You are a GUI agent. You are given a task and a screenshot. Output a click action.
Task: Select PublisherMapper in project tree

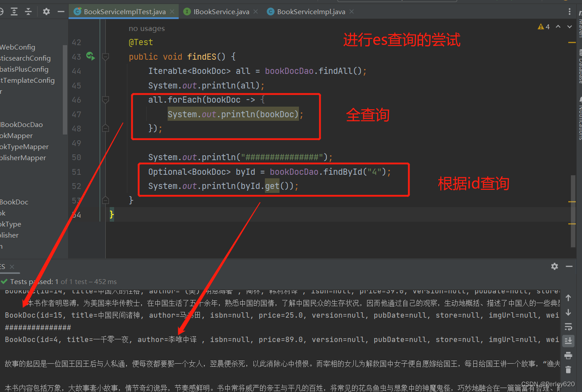tap(23, 158)
